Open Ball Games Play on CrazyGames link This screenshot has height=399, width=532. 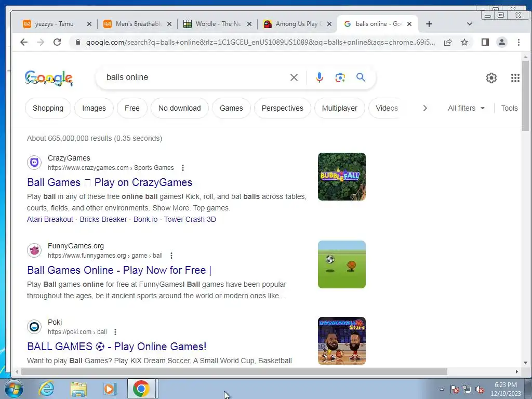[110, 182]
